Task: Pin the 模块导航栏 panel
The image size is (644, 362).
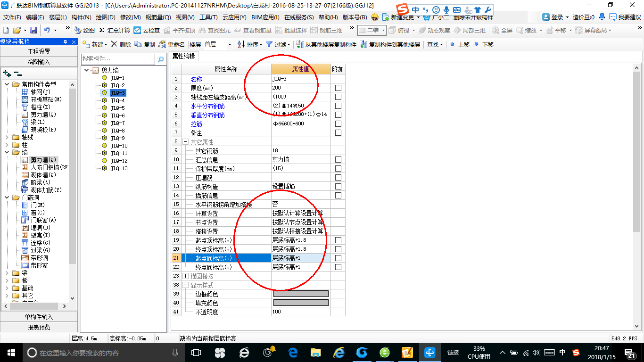Action: point(66,42)
